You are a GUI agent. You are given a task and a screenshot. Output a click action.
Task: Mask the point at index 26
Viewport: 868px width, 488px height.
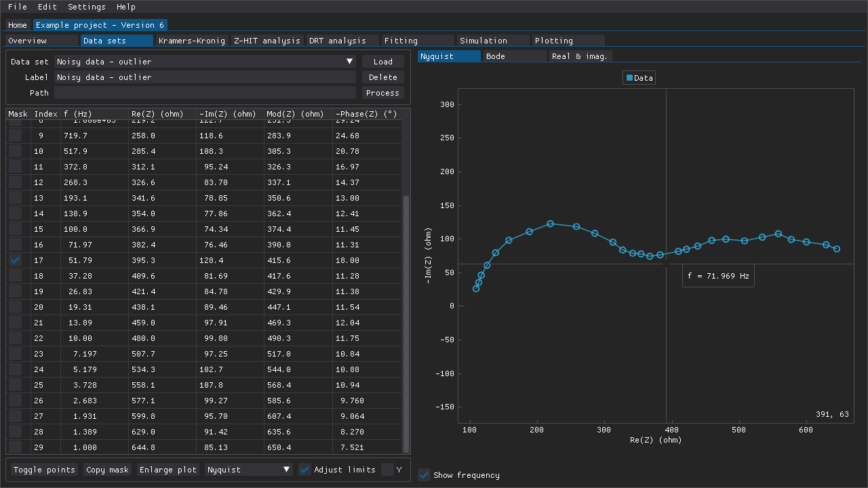pos(16,401)
